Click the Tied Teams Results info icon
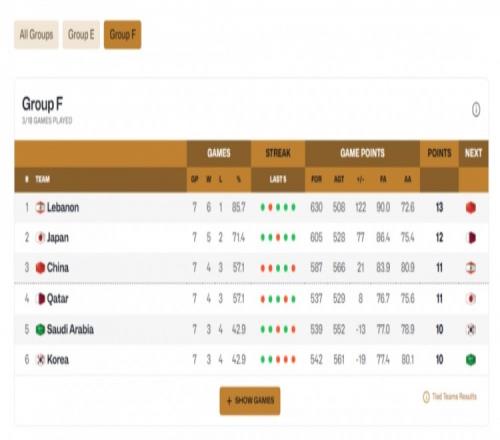 pos(426,397)
